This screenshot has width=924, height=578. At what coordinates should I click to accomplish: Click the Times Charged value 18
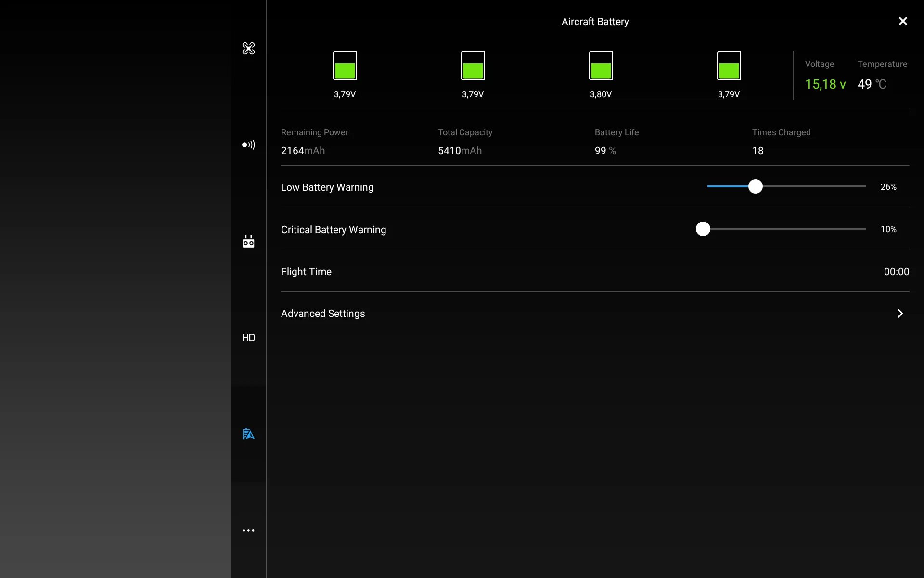coord(758,151)
